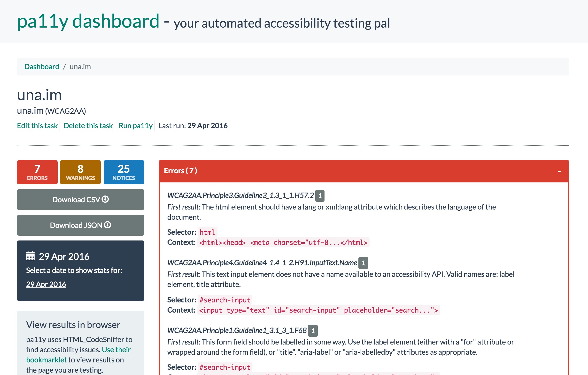This screenshot has height=375, width=588.
Task: Click the Download JSON arrow icon
Action: [x=108, y=225]
